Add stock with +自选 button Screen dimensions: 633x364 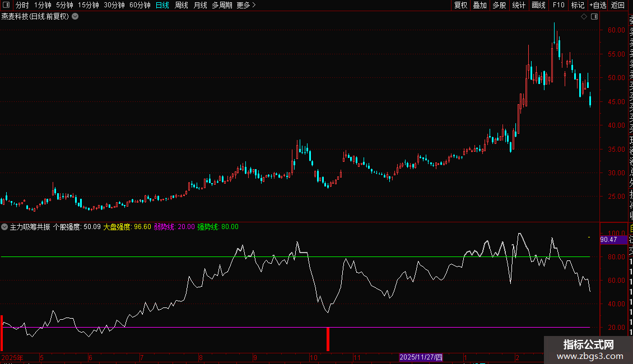pyautogui.click(x=598, y=5)
